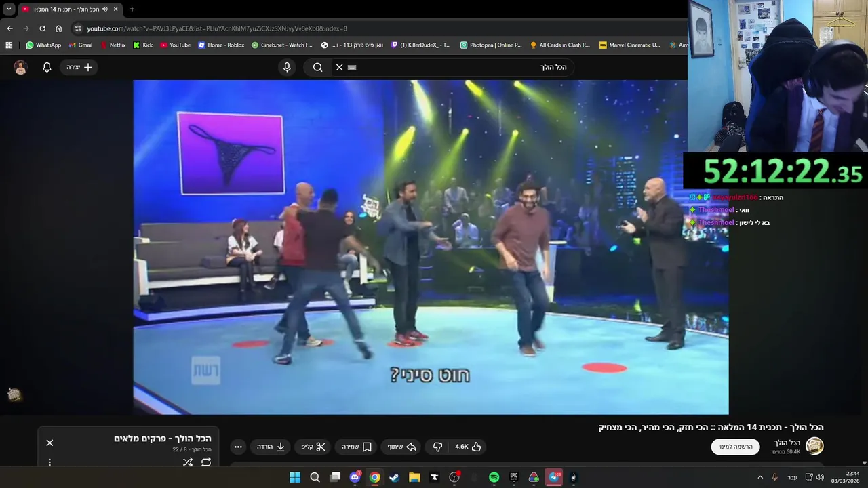Close the playlist panel
This screenshot has height=488, width=868.
[x=50, y=443]
